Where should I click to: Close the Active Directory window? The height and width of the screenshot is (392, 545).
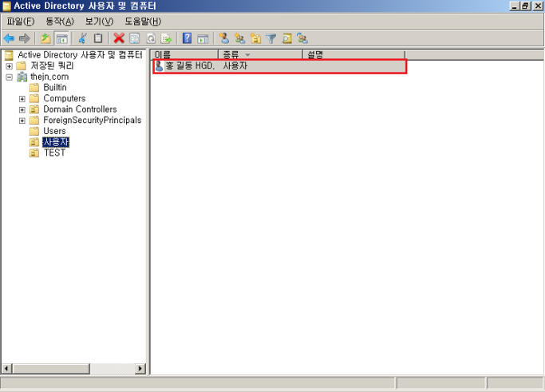pos(537,6)
